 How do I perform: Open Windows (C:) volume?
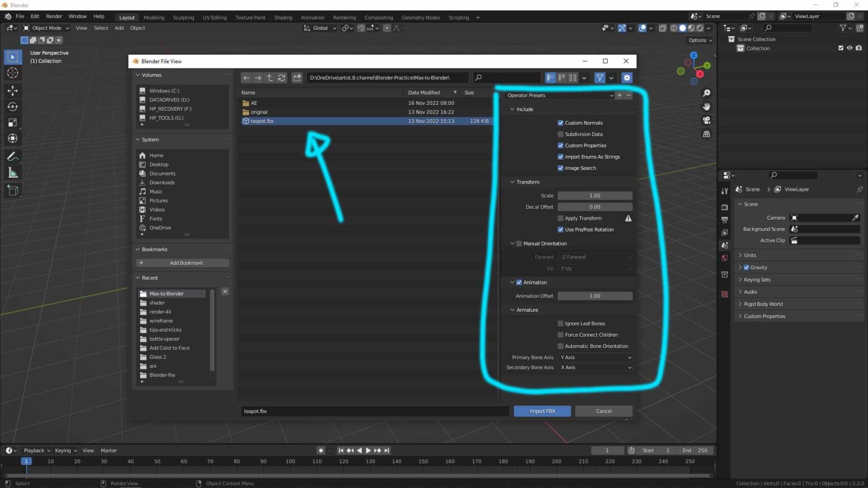point(164,90)
